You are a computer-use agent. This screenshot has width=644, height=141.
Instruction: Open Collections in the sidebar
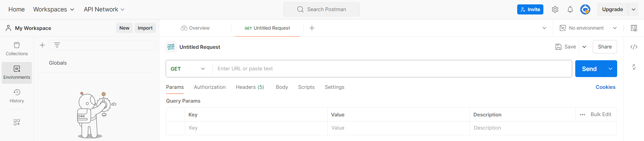coord(17,49)
